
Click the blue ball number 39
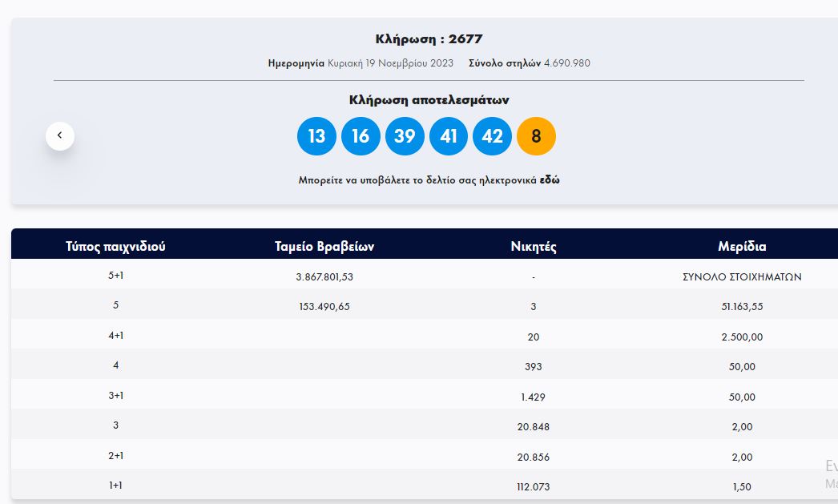pos(405,136)
